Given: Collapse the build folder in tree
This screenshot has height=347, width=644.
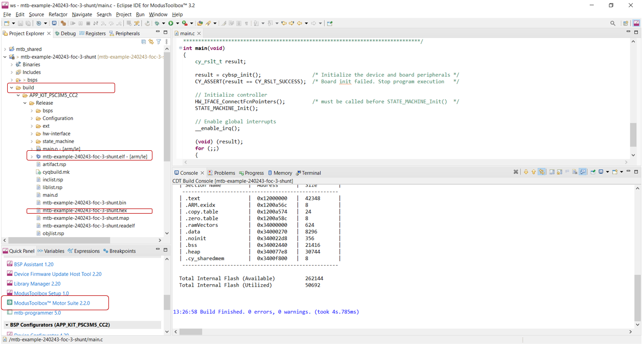Looking at the screenshot, I should coord(11,88).
